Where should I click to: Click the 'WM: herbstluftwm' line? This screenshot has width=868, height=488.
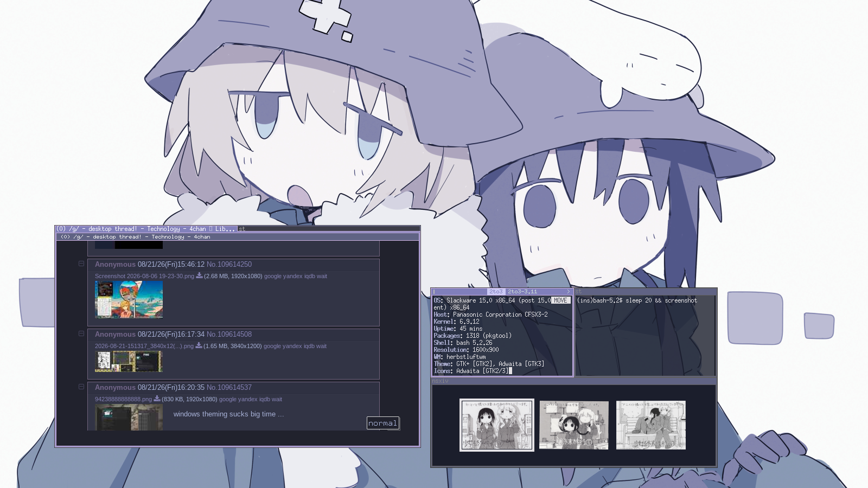[x=460, y=357]
